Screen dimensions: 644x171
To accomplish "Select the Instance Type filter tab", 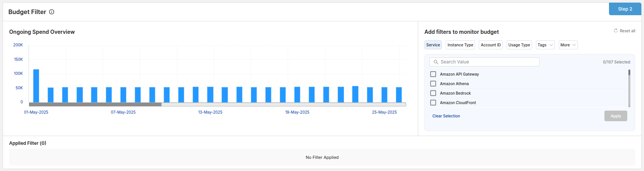I will tap(460, 45).
